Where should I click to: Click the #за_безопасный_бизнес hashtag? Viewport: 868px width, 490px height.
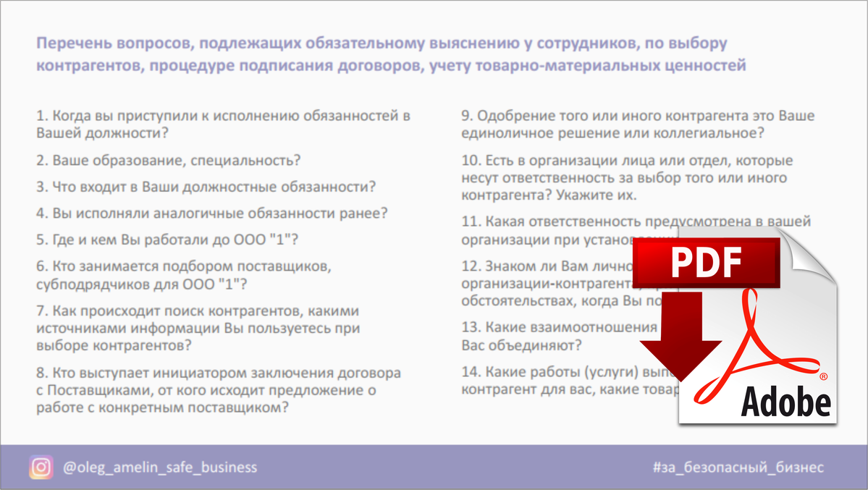pos(737,468)
